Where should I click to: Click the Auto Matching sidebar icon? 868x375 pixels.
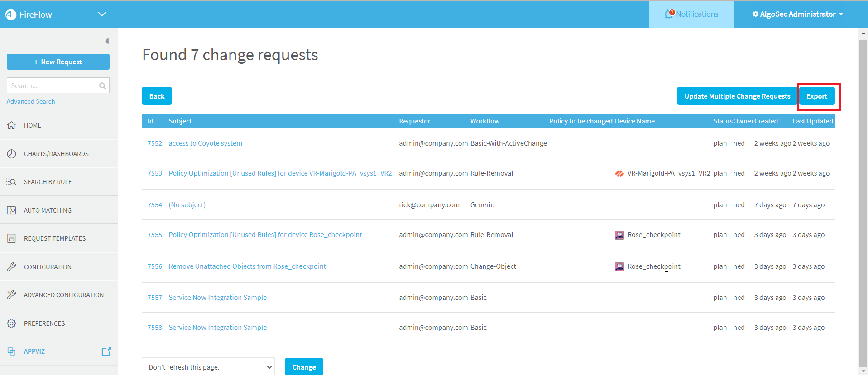[12, 210]
